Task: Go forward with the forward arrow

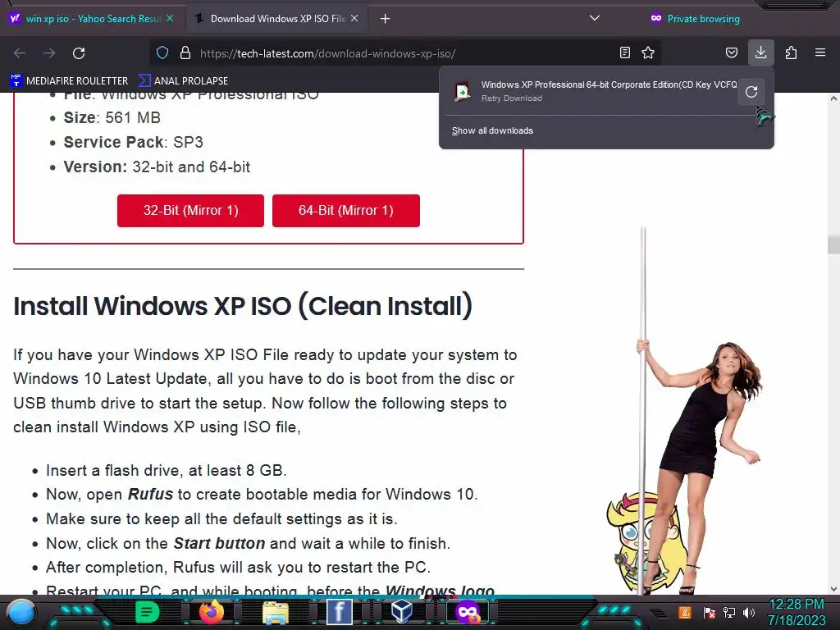Action: click(x=49, y=53)
